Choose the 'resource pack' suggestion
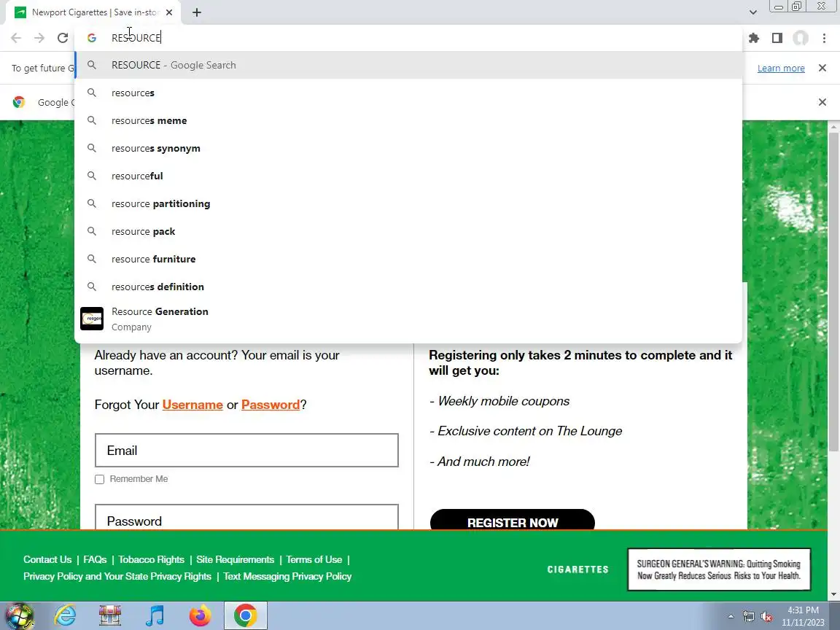This screenshot has height=630, width=840. pos(408,231)
